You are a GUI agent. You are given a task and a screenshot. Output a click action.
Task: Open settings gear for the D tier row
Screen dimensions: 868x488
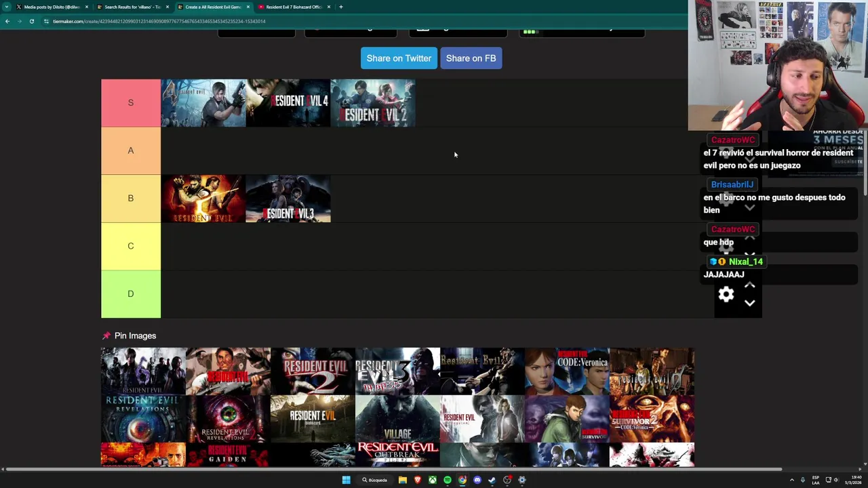click(726, 294)
